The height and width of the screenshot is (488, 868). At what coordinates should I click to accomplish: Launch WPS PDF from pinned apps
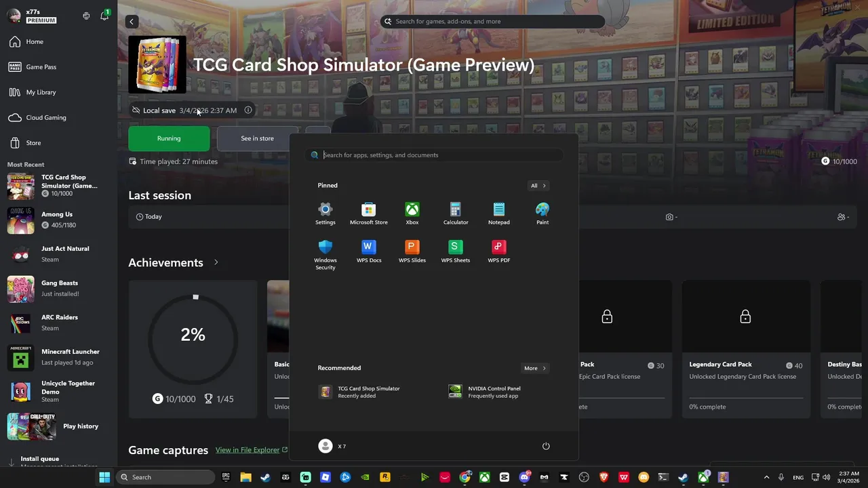point(499,251)
